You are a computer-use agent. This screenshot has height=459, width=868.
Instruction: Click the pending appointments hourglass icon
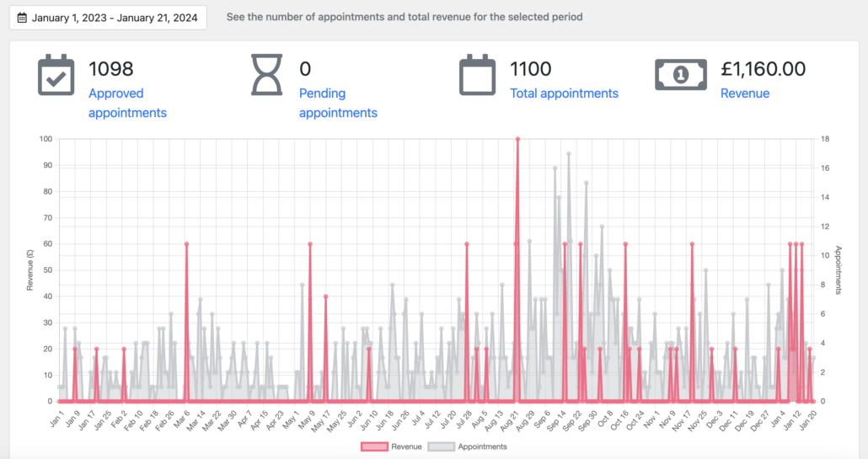267,75
